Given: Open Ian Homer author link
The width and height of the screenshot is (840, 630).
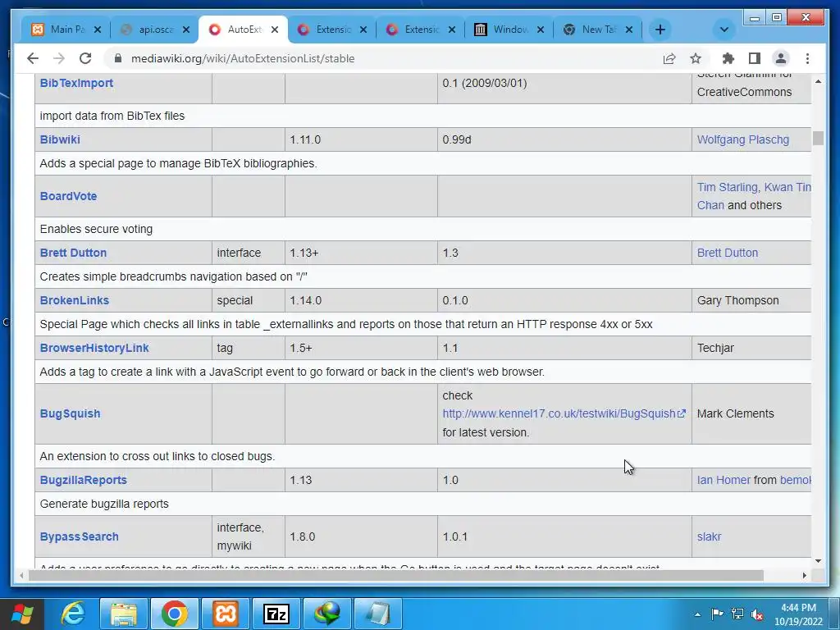Looking at the screenshot, I should (724, 480).
